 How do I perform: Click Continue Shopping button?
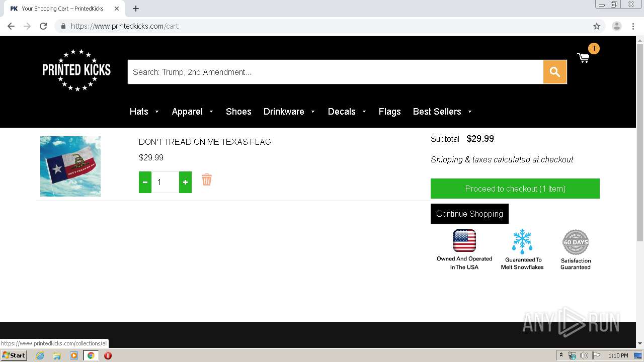(x=469, y=214)
